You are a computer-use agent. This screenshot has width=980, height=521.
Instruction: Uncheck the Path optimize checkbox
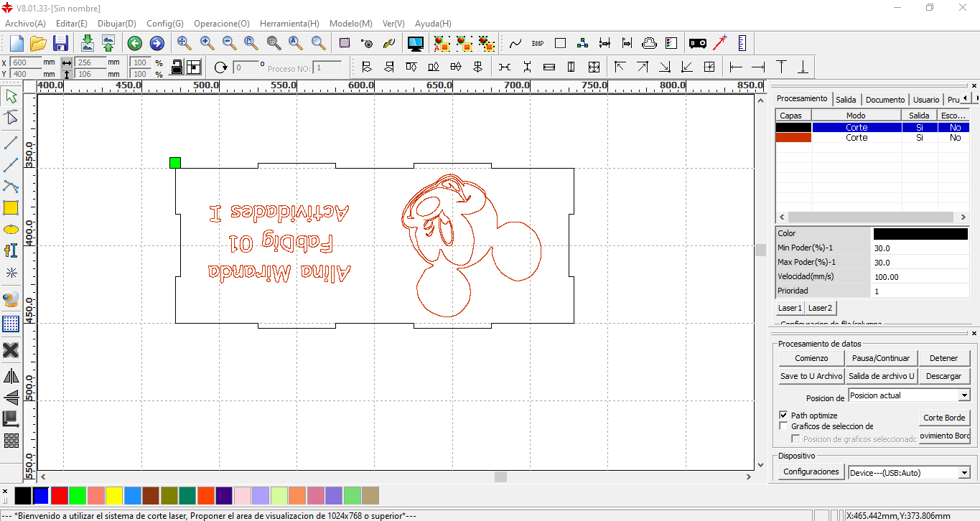coord(783,415)
